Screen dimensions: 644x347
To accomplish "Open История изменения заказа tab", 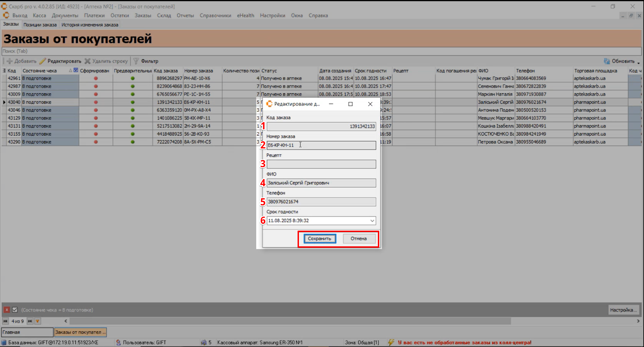I will click(x=90, y=25).
